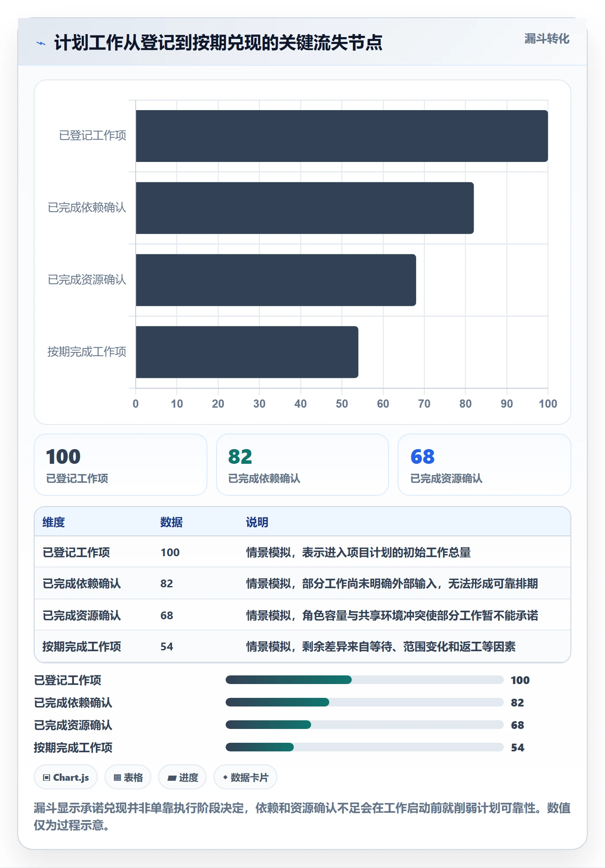This screenshot has height=868, width=605.
Task: Select the stat card showing 82
Action: tap(302, 465)
